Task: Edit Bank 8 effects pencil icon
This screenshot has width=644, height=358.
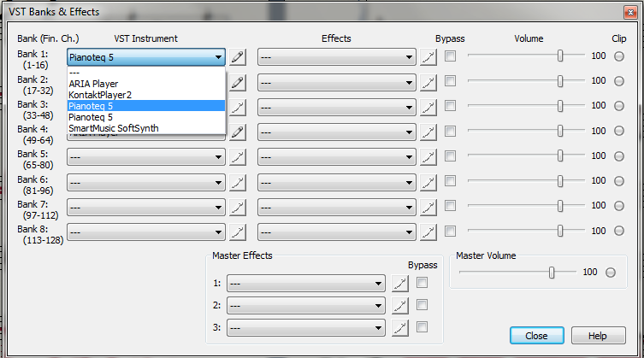Action: point(428,232)
